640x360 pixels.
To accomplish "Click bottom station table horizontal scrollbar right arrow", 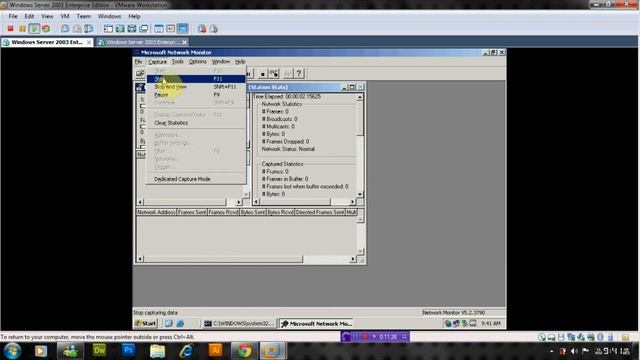I will (x=353, y=259).
